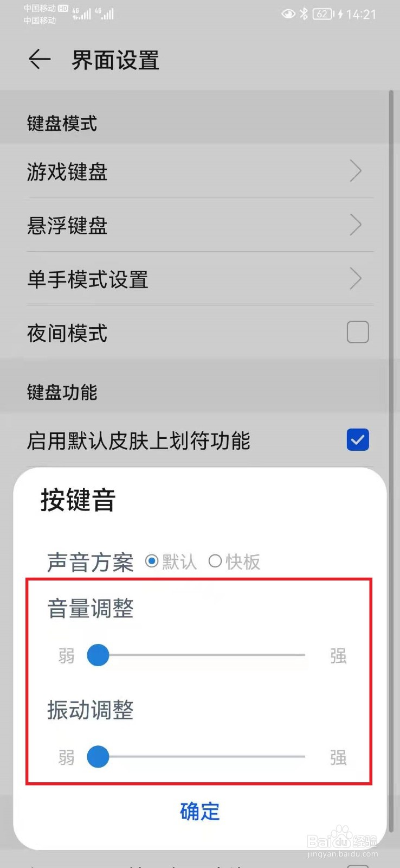400x868 pixels.
Task: Select the 默认 sound scheme radio
Action: click(152, 561)
